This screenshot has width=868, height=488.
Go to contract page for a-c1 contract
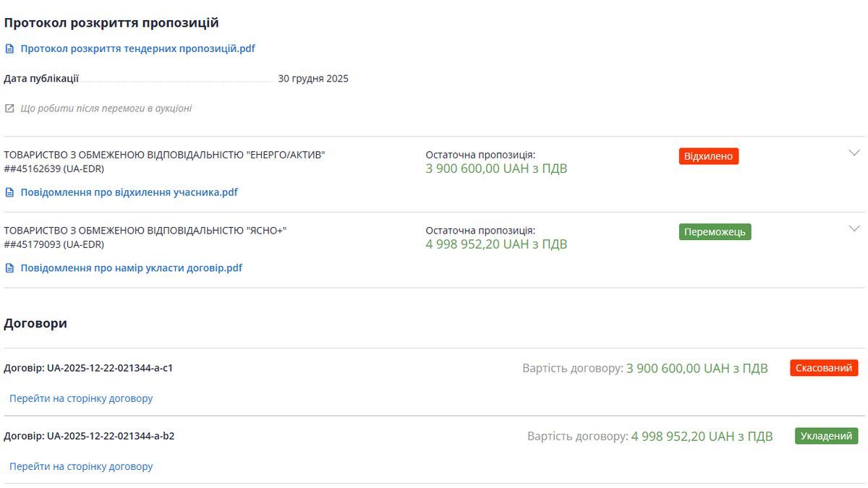(x=81, y=398)
